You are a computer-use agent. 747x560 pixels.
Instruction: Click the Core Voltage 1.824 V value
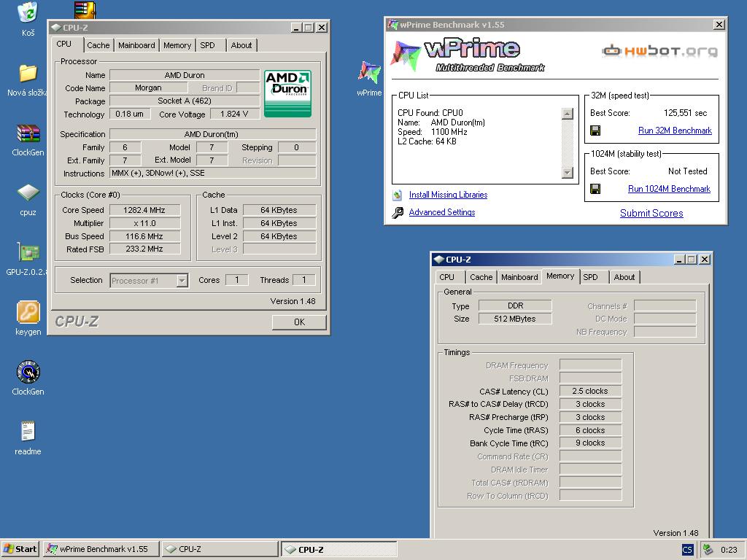point(234,114)
